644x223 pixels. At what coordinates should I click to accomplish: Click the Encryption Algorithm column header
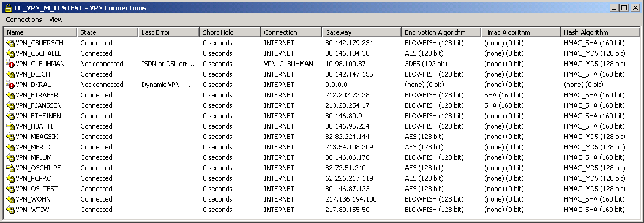tap(441, 32)
